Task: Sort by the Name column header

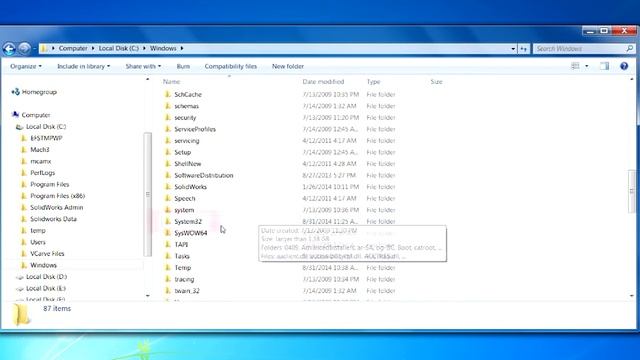Action: (x=171, y=82)
